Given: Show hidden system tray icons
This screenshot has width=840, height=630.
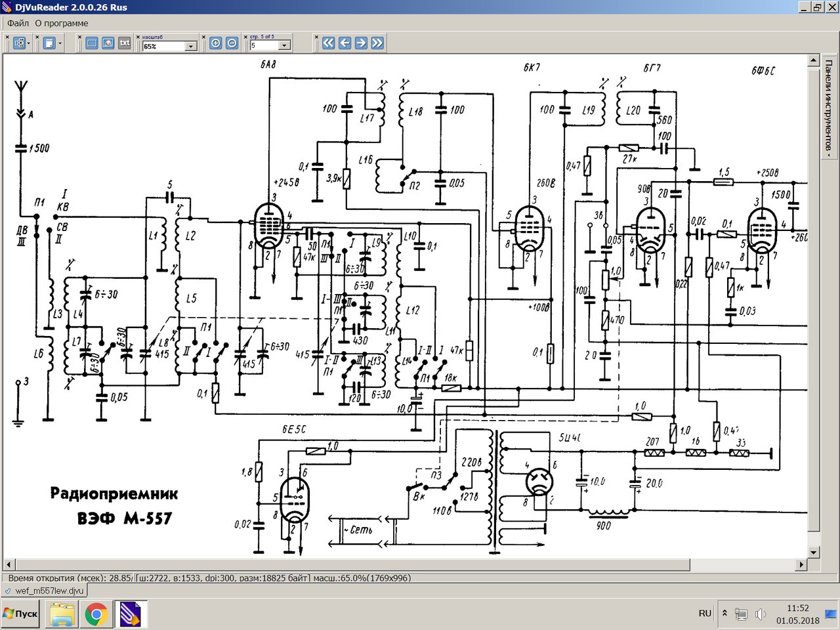Looking at the screenshot, I should pos(724,614).
